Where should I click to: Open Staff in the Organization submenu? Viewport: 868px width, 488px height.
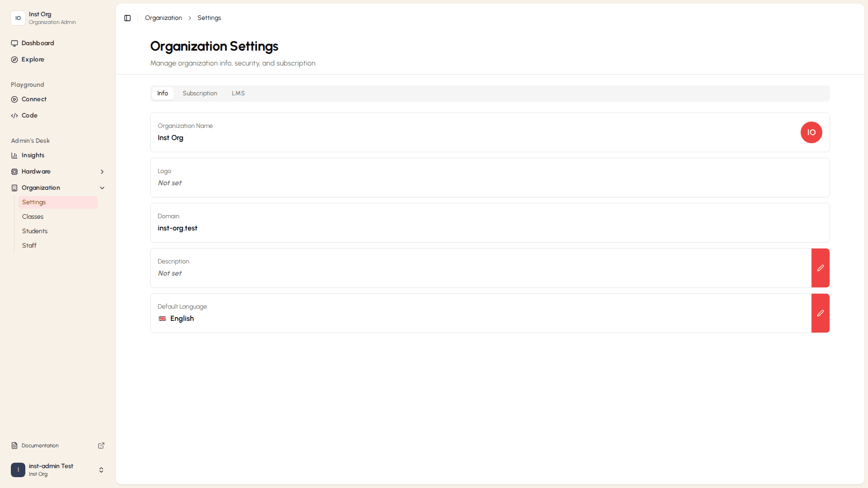[58, 246]
